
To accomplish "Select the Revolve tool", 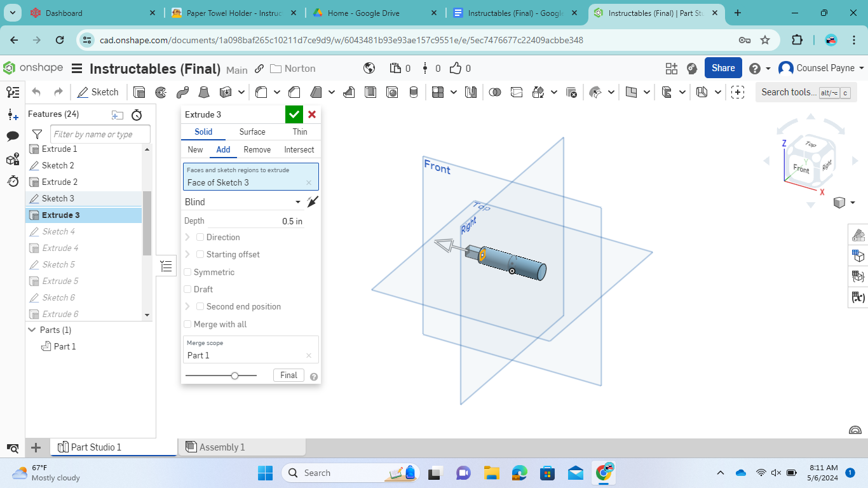I will click(x=161, y=92).
